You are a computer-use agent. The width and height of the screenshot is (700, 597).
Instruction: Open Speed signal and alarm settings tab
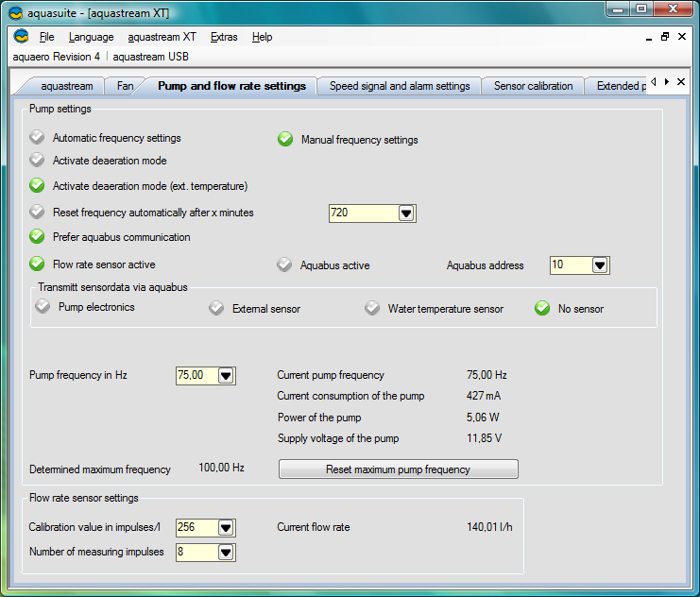point(400,86)
